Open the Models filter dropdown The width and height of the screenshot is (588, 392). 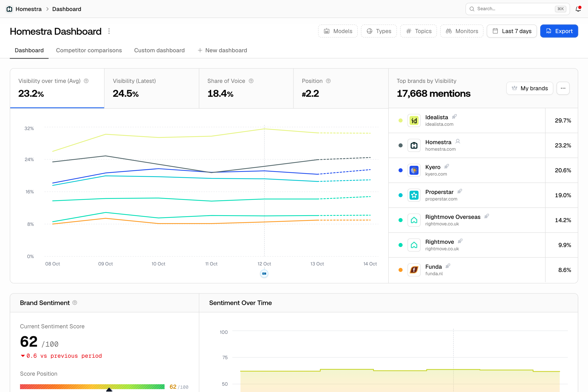pyautogui.click(x=338, y=31)
